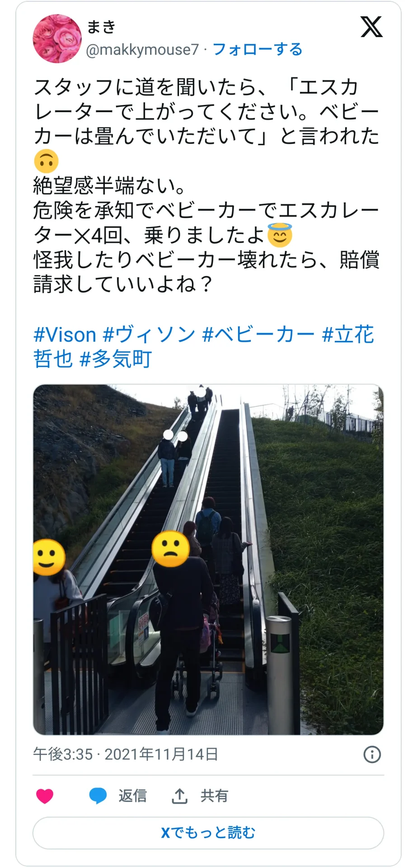The height and width of the screenshot is (868, 417).
Task: Click the 返信 reply label
Action: point(133,796)
